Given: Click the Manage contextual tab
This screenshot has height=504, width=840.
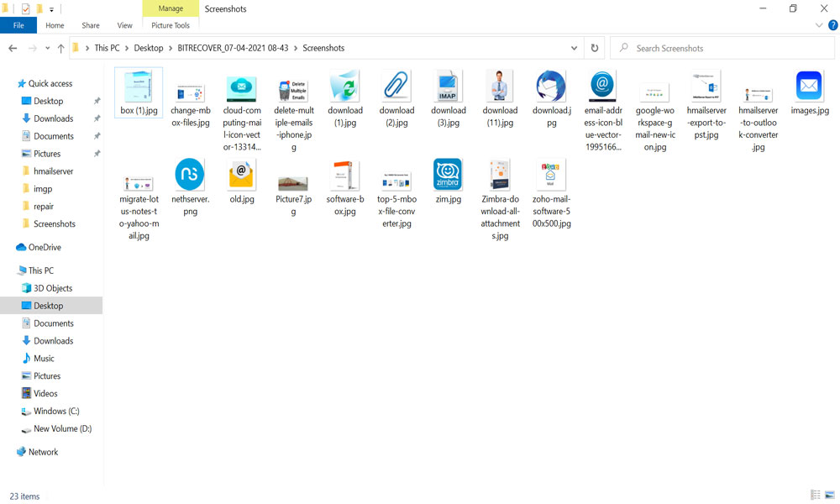Looking at the screenshot, I should (x=171, y=8).
